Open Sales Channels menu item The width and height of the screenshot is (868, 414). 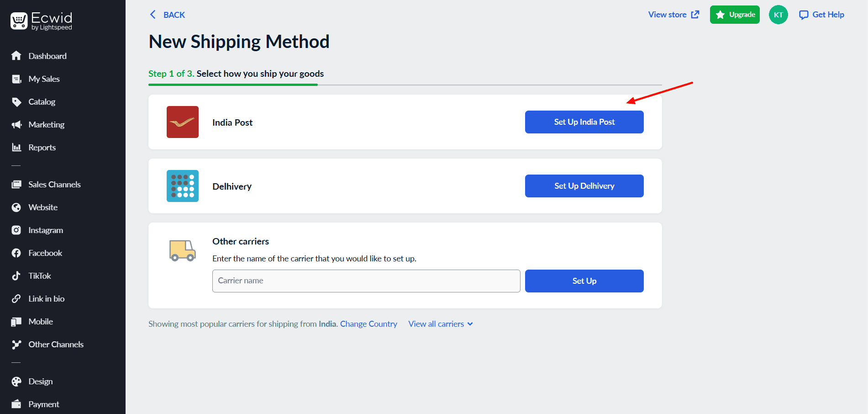pyautogui.click(x=54, y=185)
